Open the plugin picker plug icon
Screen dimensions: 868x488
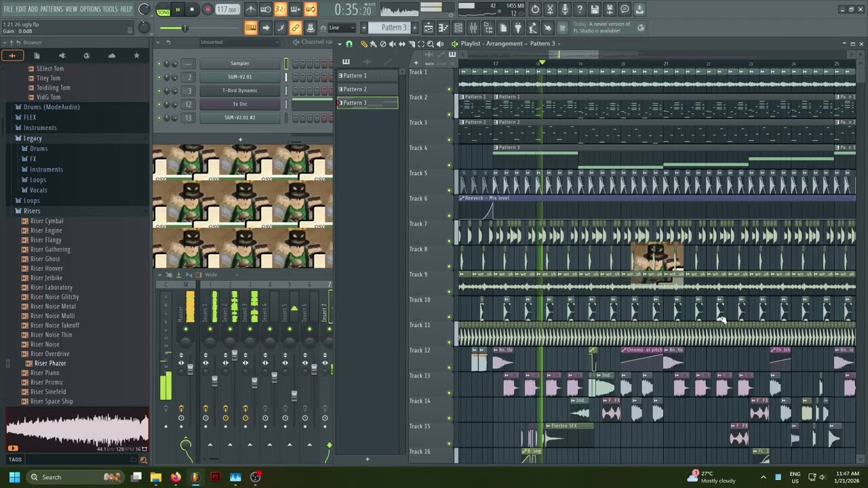[518, 28]
